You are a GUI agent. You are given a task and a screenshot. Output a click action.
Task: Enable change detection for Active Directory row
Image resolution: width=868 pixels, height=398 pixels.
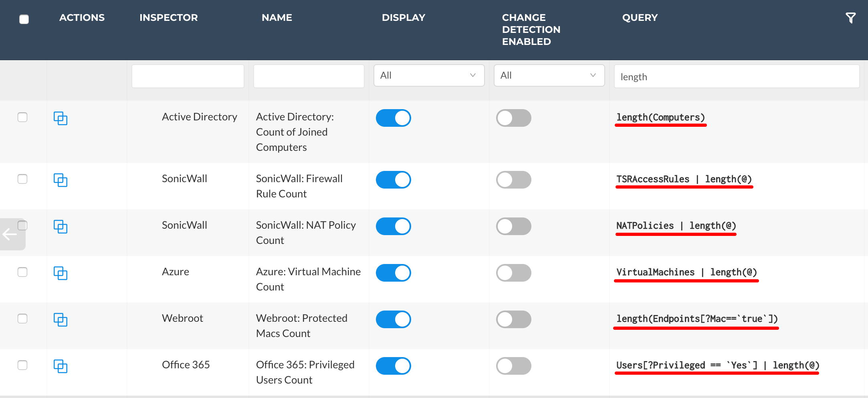514,118
